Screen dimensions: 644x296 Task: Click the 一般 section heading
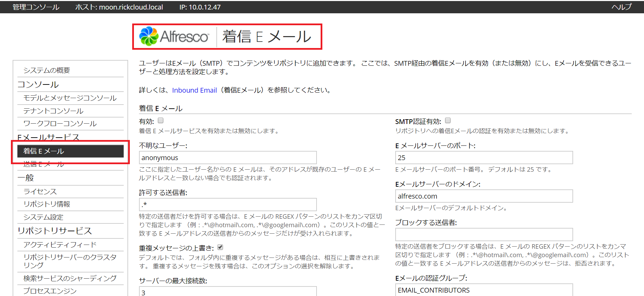(26, 178)
